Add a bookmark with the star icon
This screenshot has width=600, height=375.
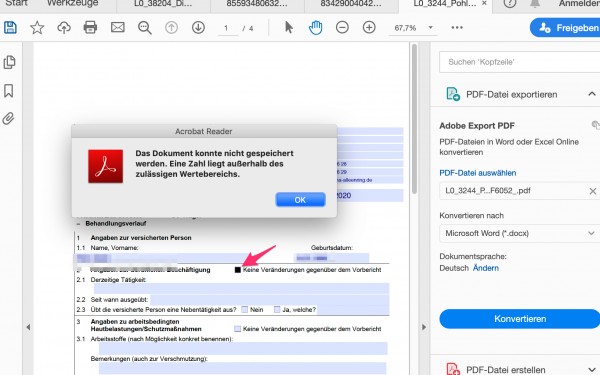coord(37,28)
